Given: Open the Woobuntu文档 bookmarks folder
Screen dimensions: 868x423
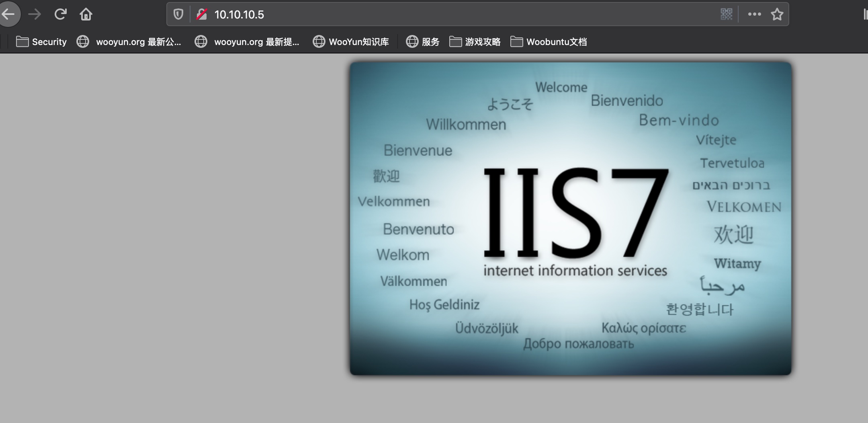Looking at the screenshot, I should [549, 42].
